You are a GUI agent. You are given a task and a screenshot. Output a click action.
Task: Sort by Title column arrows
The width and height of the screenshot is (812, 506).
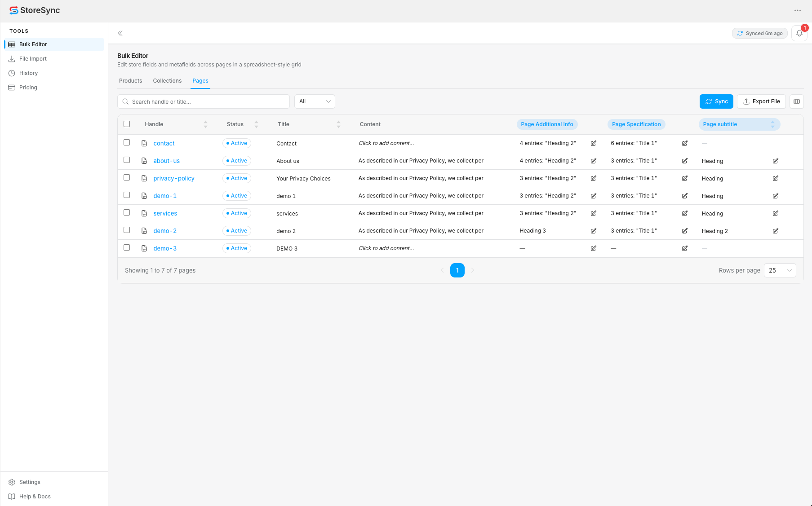(x=338, y=124)
